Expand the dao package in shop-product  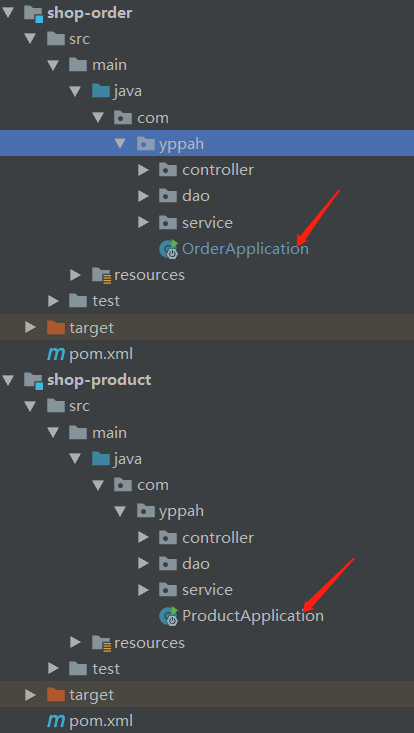(143, 564)
